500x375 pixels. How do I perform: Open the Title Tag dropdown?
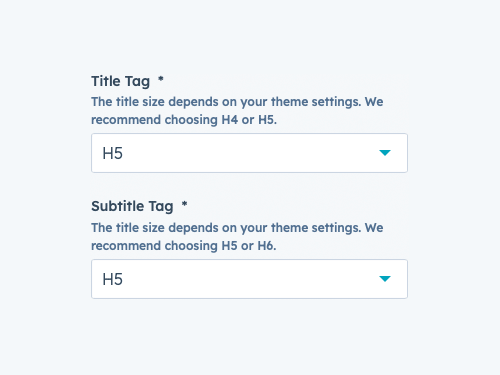point(249,153)
